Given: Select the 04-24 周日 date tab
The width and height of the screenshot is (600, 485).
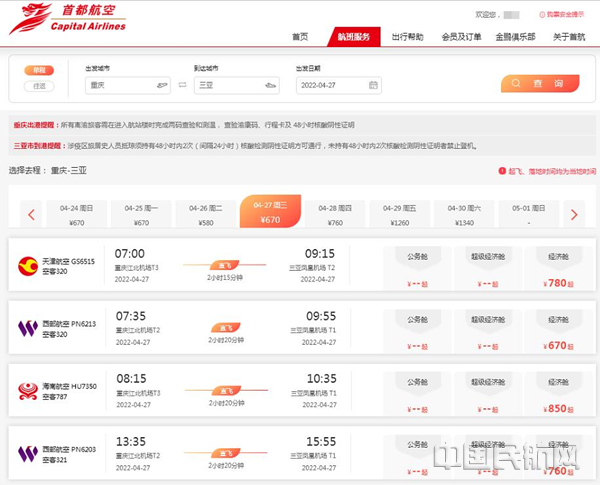Looking at the screenshot, I should [77, 215].
